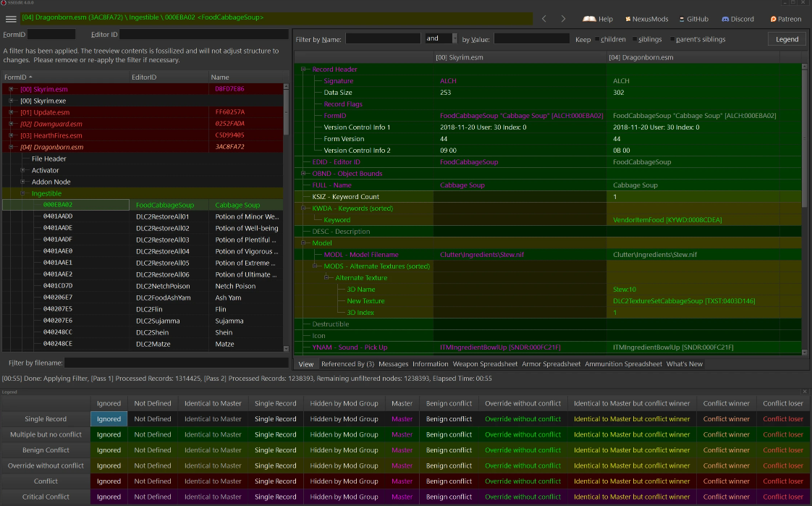Toggle the Legend button
This screenshot has height=506, width=812.
[x=787, y=39]
